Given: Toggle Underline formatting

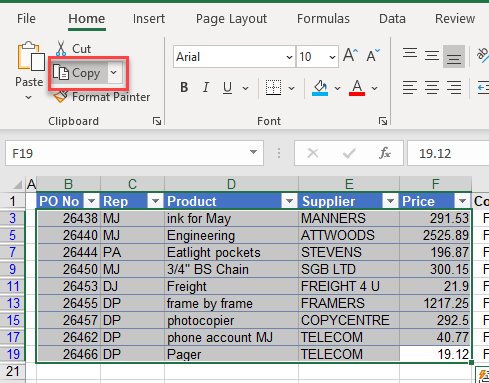Looking at the screenshot, I should click(x=227, y=88).
